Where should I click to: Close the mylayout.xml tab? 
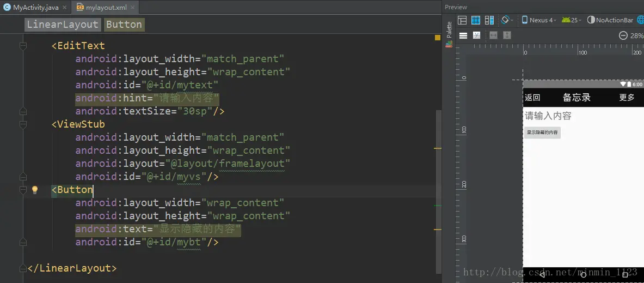[132, 8]
